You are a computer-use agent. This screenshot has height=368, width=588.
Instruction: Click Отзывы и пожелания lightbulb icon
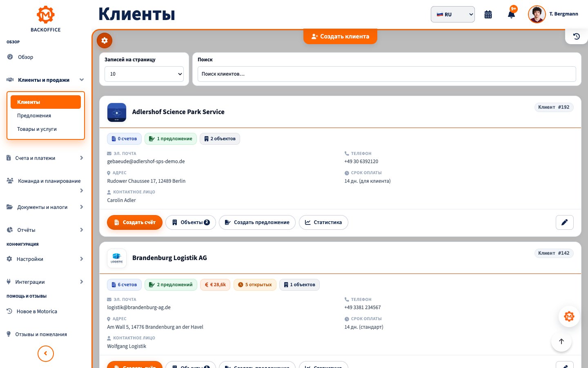(9, 334)
